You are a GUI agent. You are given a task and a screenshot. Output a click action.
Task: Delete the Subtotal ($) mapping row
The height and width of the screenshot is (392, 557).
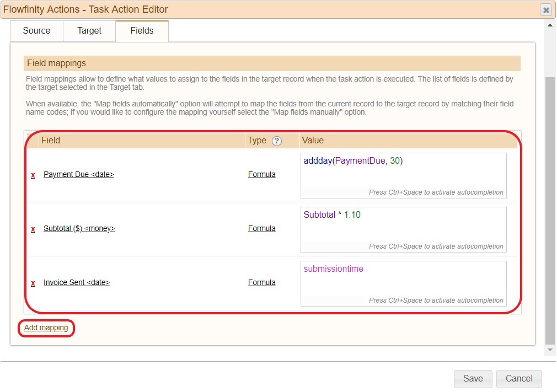(x=33, y=229)
